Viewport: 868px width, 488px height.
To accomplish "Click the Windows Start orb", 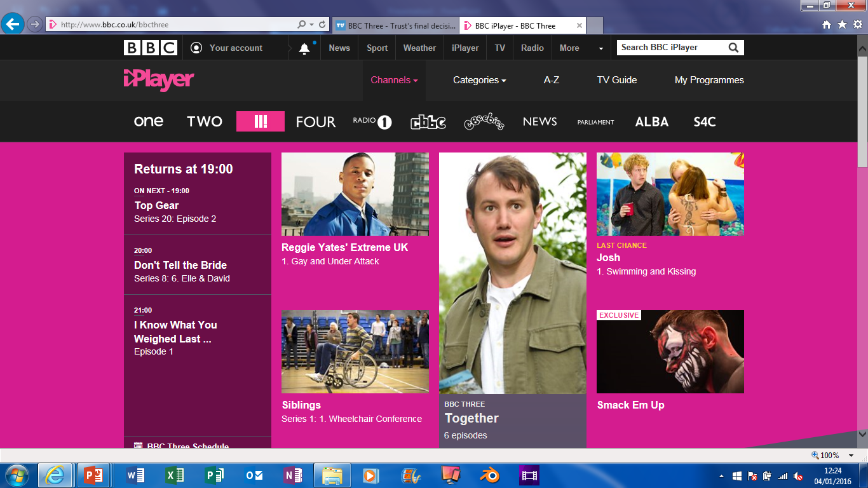I will pos(17,475).
